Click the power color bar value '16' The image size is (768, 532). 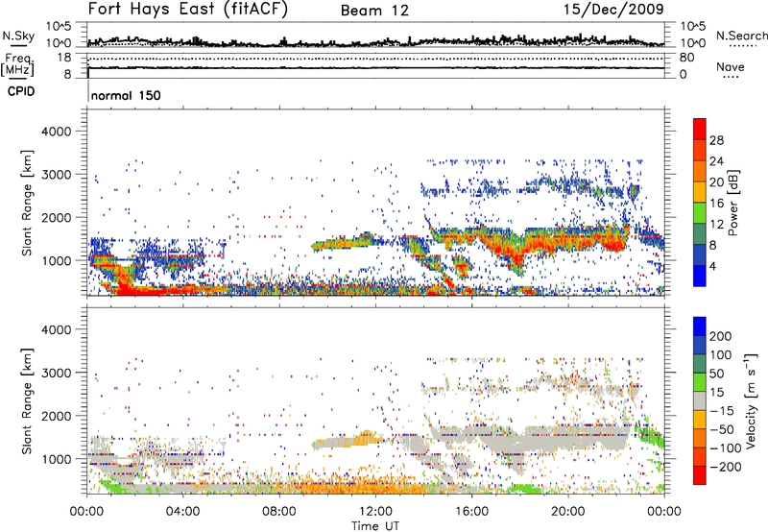716,204
